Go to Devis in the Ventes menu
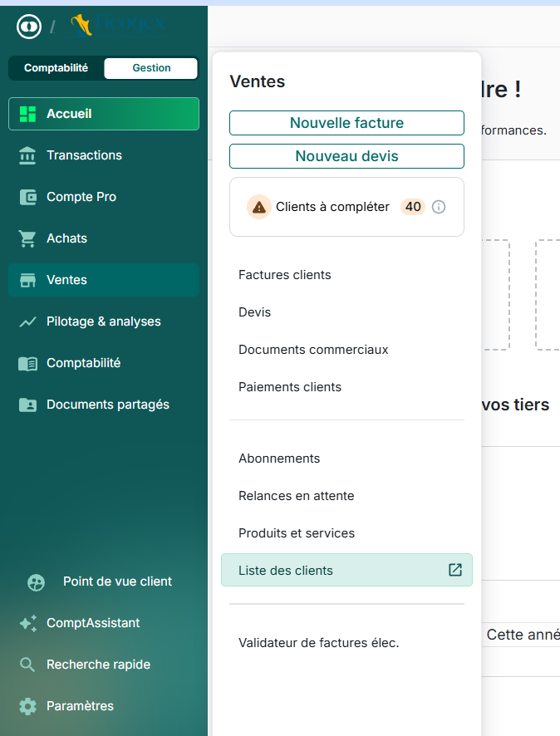 [347, 312]
